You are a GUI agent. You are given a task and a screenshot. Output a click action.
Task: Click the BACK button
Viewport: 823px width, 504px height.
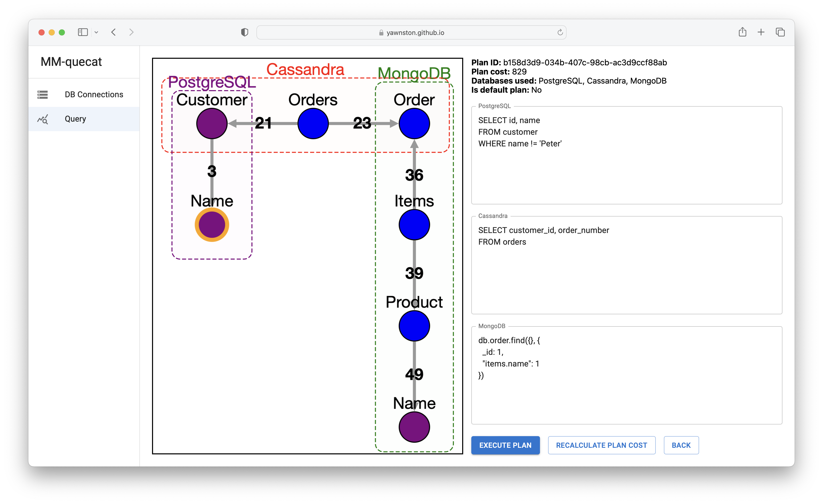[681, 445]
